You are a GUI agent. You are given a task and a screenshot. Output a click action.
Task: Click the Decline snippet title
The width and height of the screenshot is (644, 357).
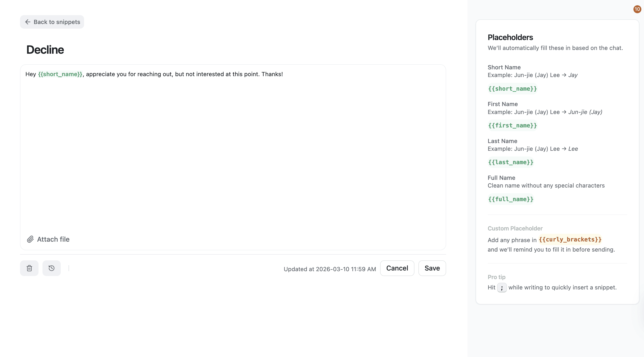(45, 50)
